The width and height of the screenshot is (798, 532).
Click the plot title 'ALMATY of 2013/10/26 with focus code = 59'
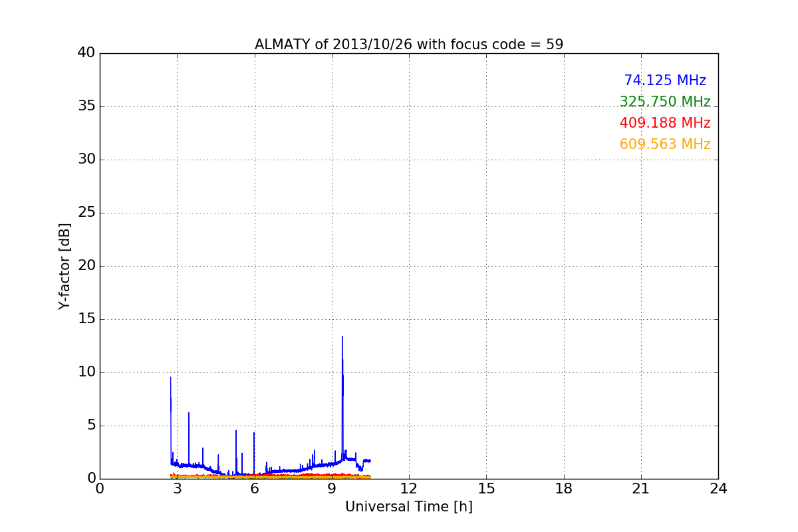[x=409, y=45]
